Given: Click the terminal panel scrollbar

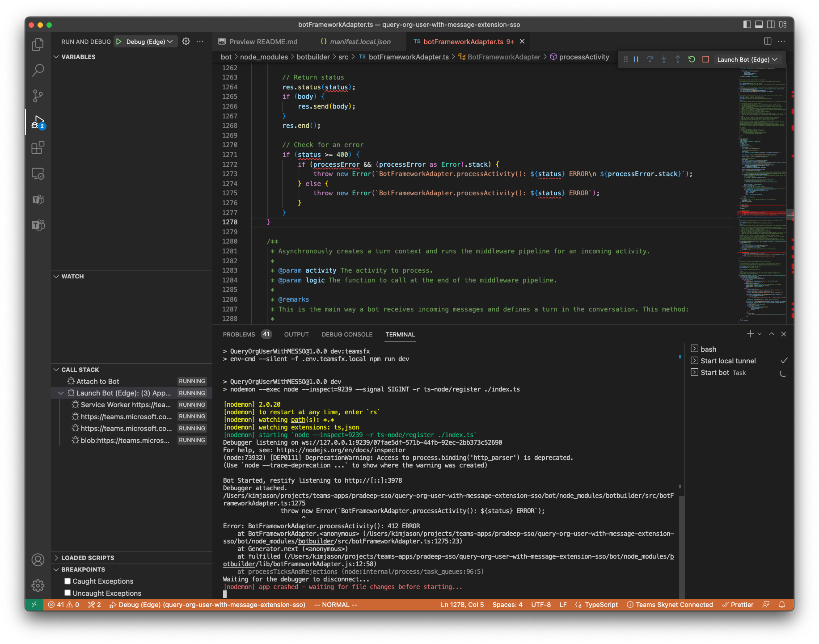Looking at the screenshot, I should tap(681, 547).
